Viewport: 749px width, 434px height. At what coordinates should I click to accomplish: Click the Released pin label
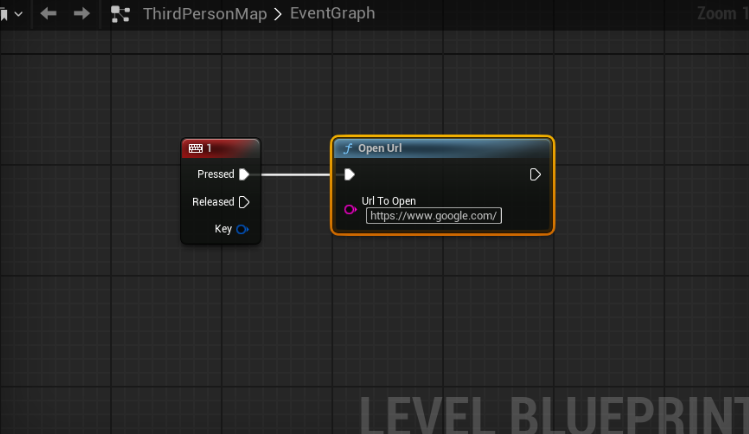[x=213, y=202]
